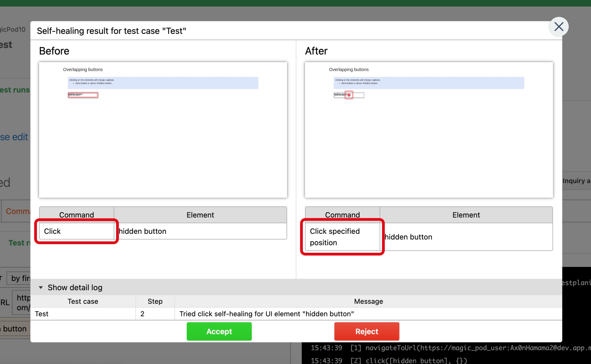Viewport: 591px width, 364px height.
Task: Select the "Click specified position" command cell
Action: [342, 237]
